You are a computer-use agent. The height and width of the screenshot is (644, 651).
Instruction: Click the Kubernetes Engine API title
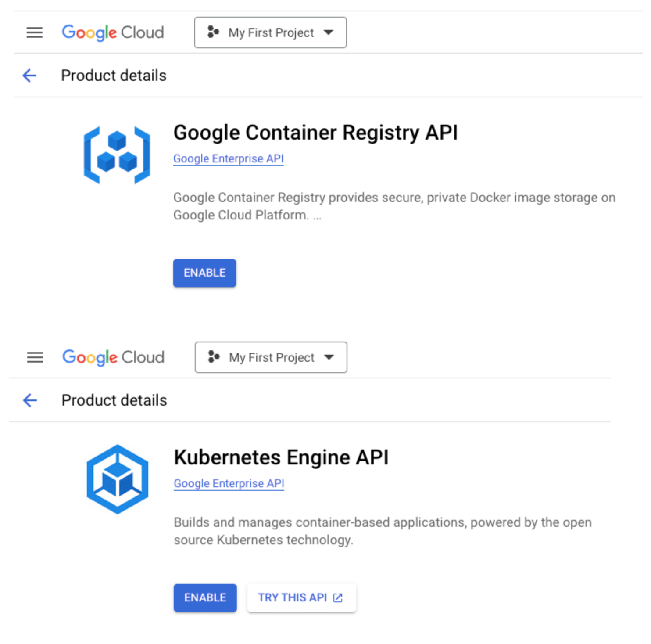coord(281,457)
